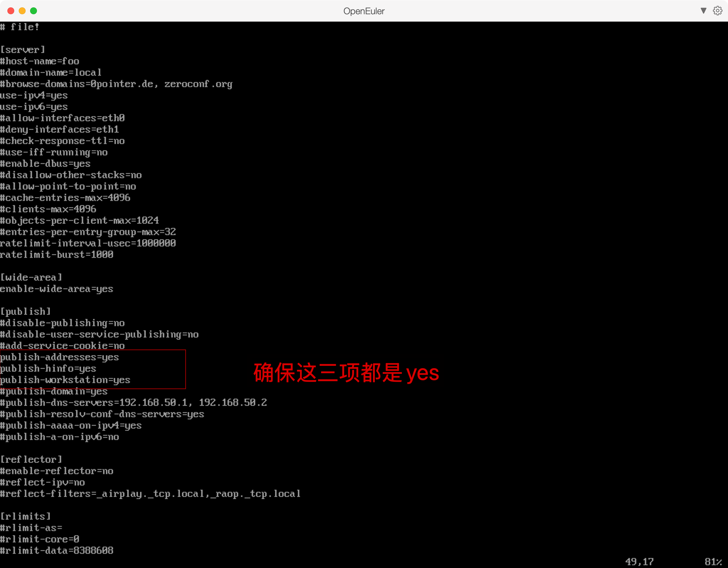Click the use-ipv4=yes line
The height and width of the screenshot is (568, 728).
(x=34, y=96)
